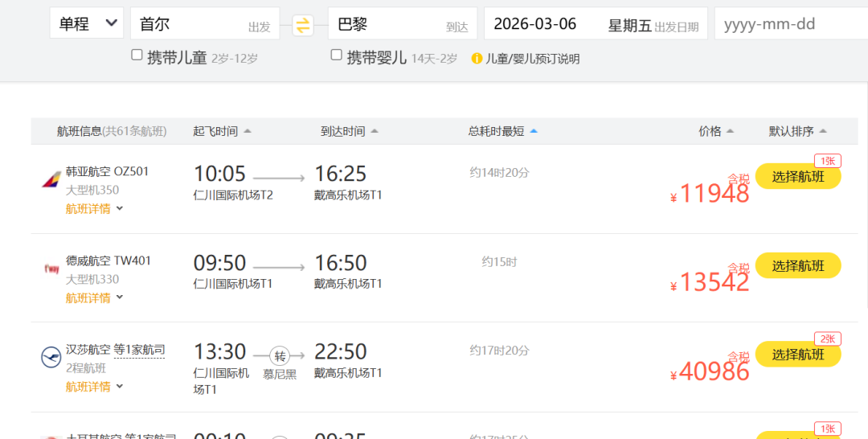Click duration 约15时

point(499,262)
